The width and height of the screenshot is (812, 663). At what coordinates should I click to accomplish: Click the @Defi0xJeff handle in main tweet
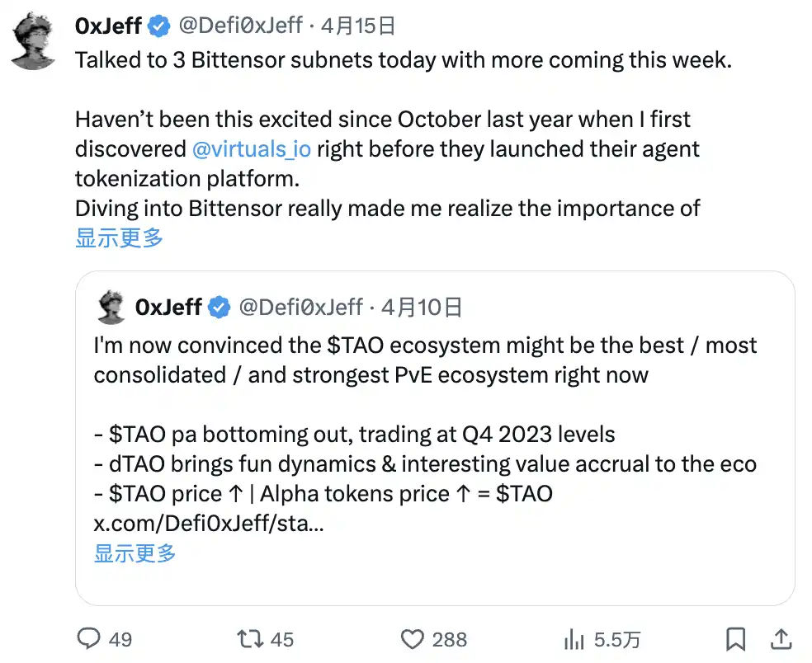coord(240,26)
